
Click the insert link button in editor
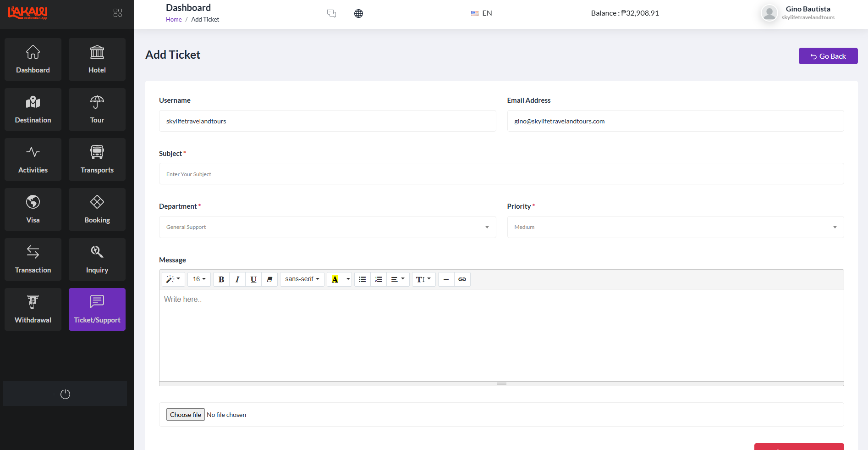click(x=462, y=279)
